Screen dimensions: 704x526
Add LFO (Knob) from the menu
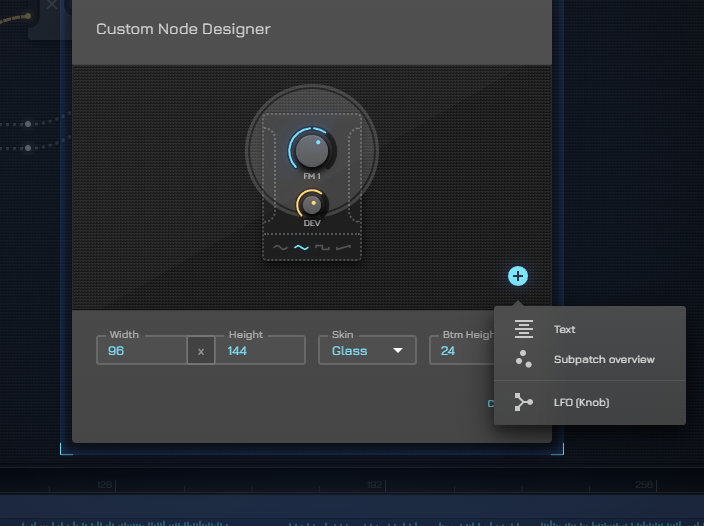pos(581,402)
